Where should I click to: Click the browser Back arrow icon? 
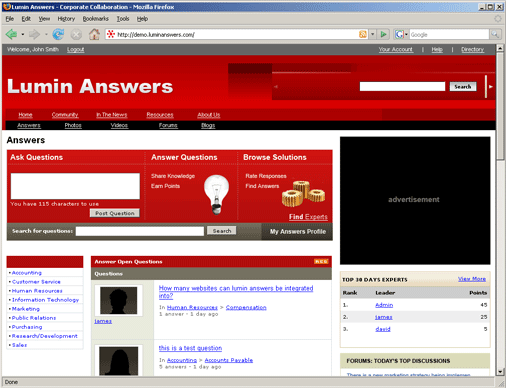coord(11,34)
